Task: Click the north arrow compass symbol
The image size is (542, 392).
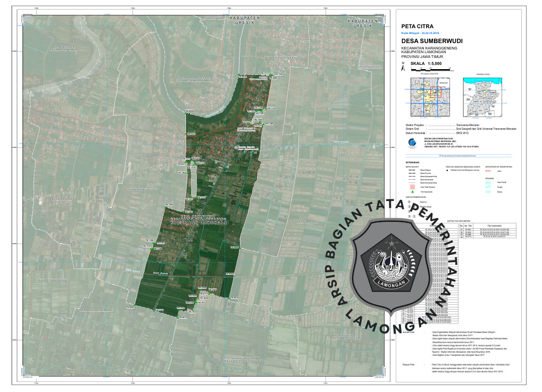Action: 404,66
